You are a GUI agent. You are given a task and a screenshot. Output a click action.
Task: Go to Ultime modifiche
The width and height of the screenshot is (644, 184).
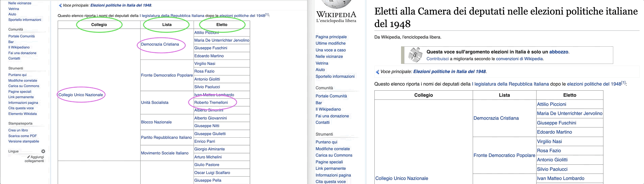[330, 43]
